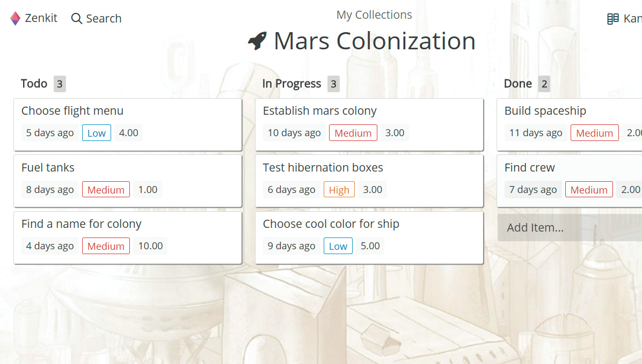642x364 pixels.
Task: Open the My Collections breadcrumb link
Action: point(374,15)
